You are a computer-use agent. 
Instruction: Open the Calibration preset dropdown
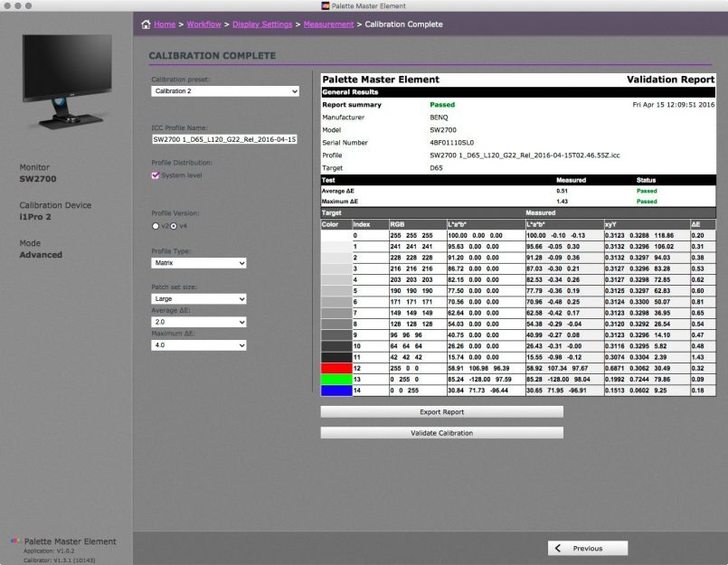(x=225, y=91)
